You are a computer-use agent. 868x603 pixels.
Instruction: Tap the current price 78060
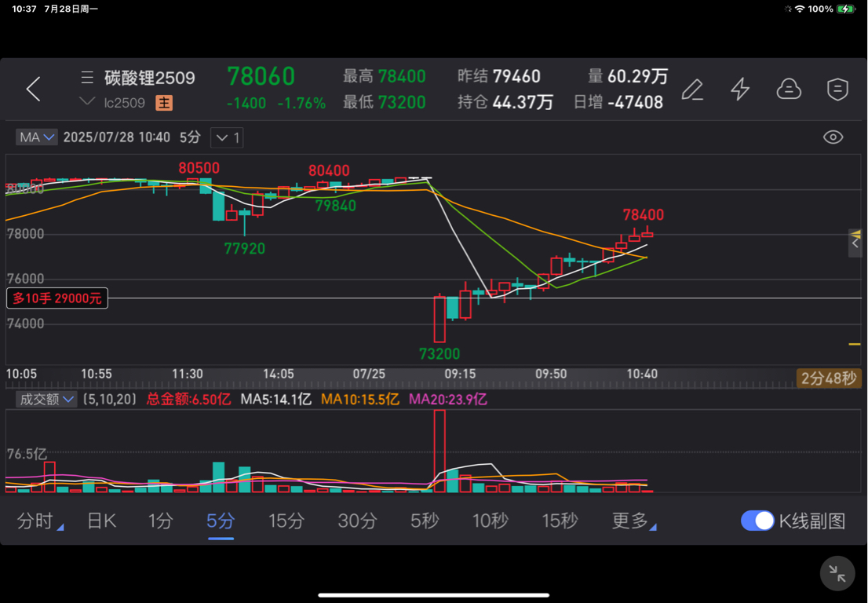click(x=261, y=76)
